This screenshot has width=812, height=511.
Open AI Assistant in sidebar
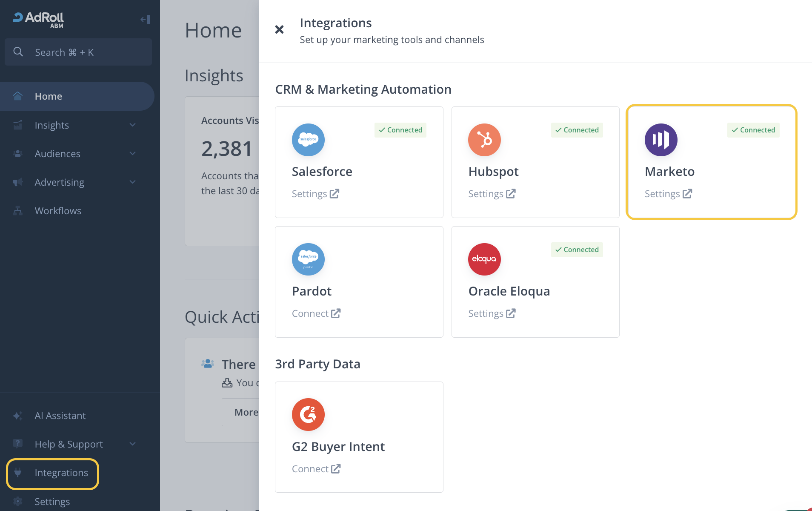pyautogui.click(x=60, y=416)
